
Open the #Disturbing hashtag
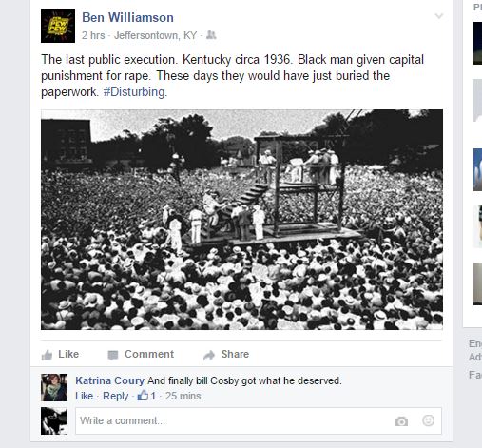pos(134,92)
